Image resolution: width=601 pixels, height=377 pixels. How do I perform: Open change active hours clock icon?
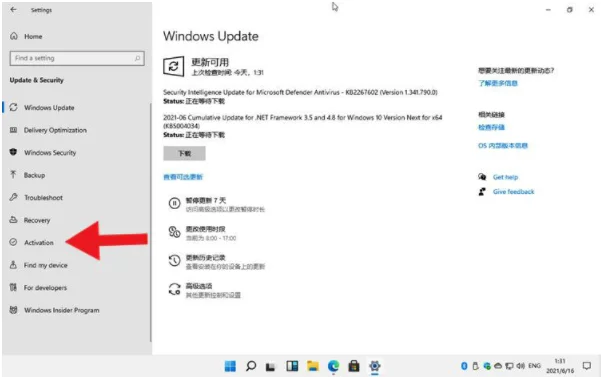coord(174,232)
